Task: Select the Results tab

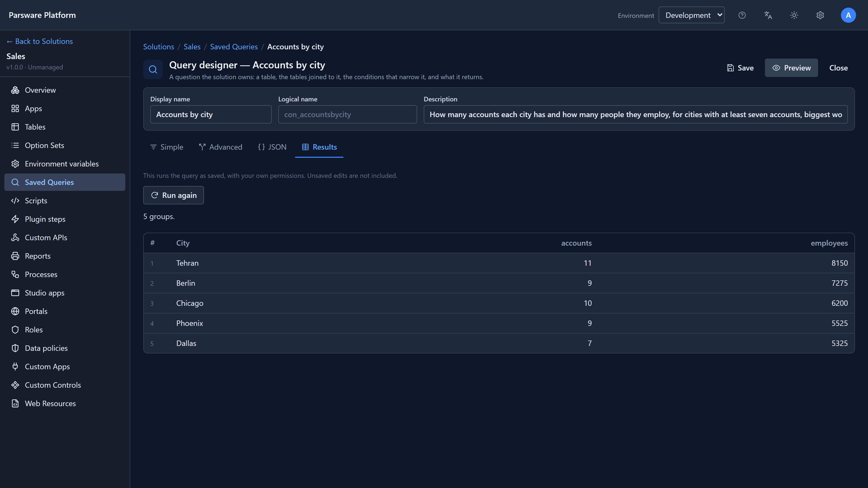Action: pyautogui.click(x=319, y=147)
